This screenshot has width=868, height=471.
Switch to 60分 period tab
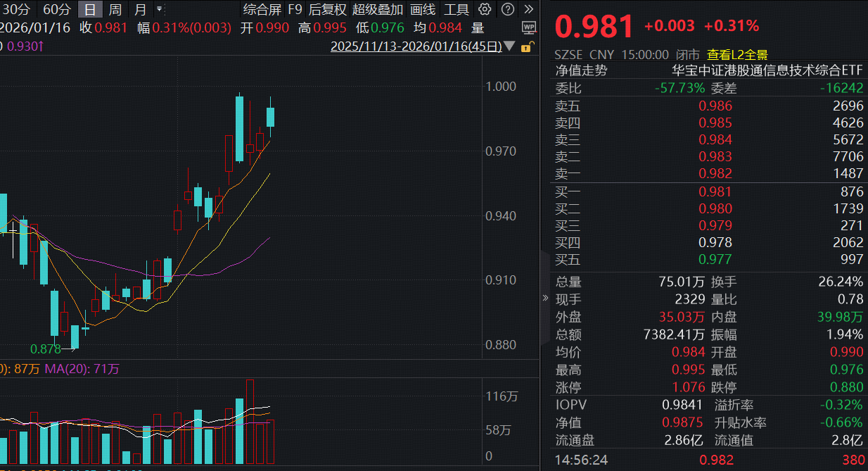[x=56, y=9]
